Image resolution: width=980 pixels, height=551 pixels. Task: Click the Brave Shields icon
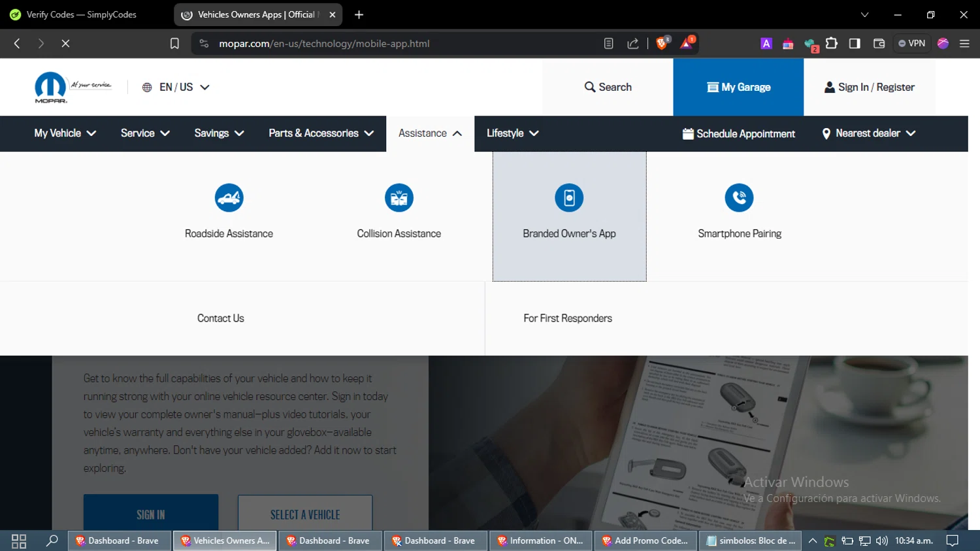click(662, 43)
